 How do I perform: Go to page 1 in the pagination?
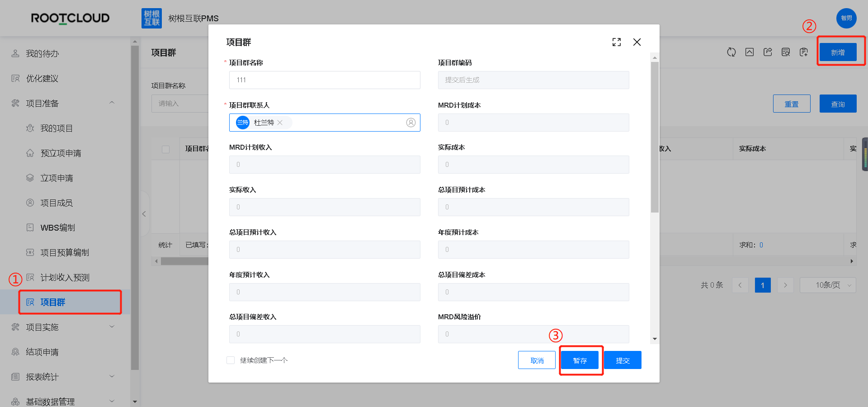[x=763, y=285]
